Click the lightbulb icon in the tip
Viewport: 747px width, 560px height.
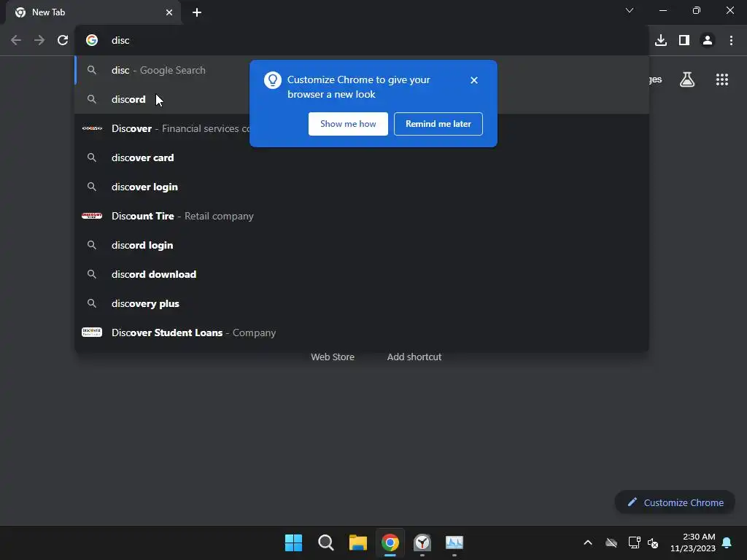tap(273, 80)
